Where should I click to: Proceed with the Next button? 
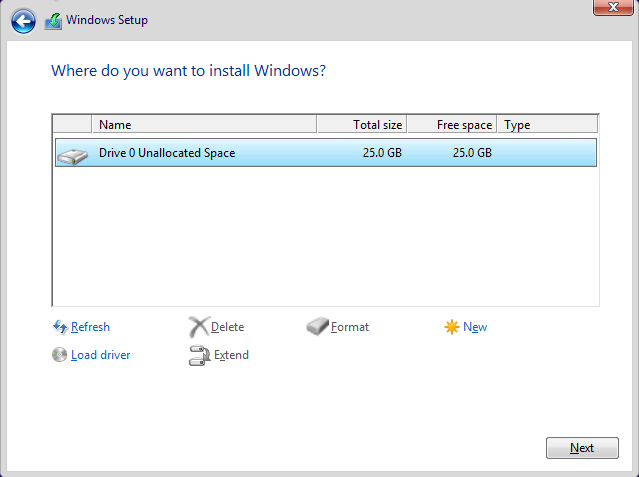click(582, 448)
